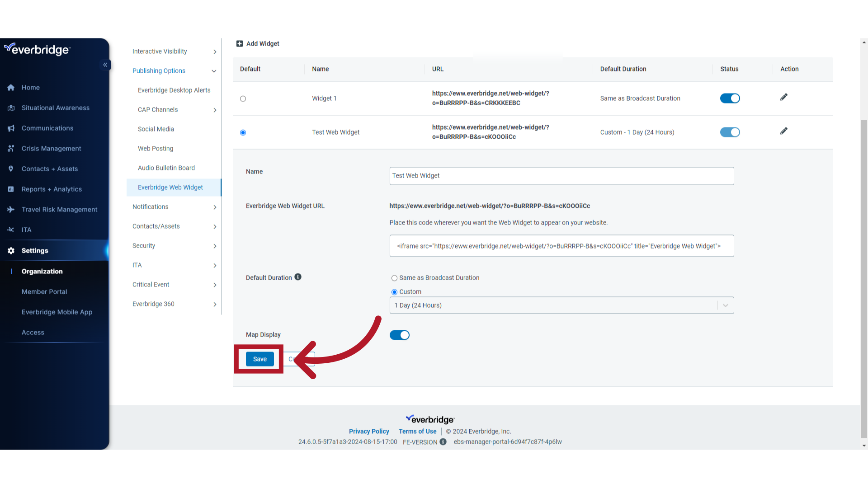
Task: Click the edit pencil icon for Widget 1
Action: click(784, 97)
